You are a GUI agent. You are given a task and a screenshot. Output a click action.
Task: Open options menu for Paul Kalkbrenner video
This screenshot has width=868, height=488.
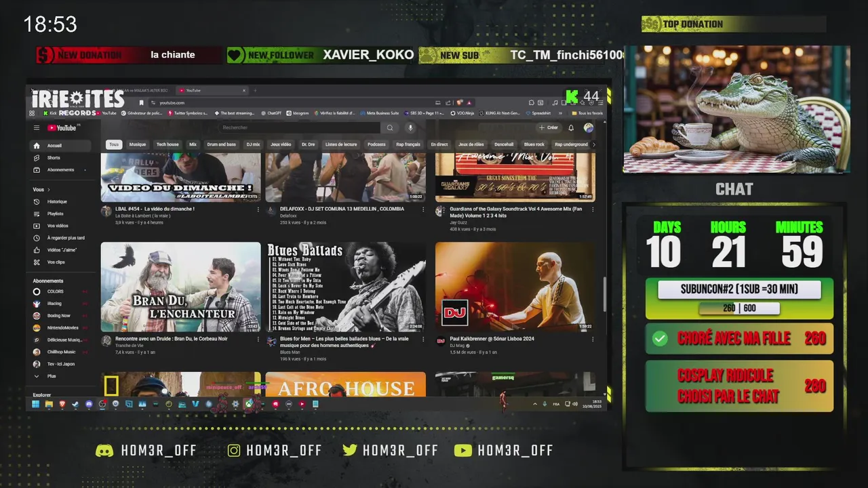592,339
